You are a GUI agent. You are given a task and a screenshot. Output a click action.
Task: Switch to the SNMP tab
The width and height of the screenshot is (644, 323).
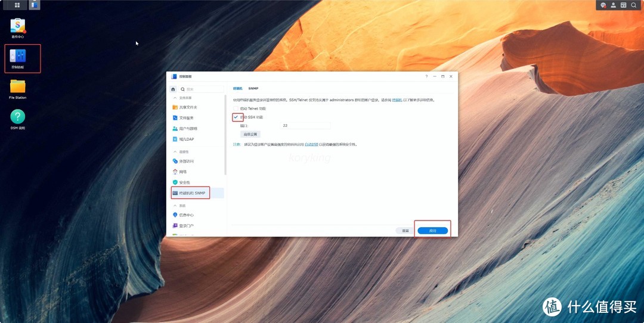(x=253, y=88)
